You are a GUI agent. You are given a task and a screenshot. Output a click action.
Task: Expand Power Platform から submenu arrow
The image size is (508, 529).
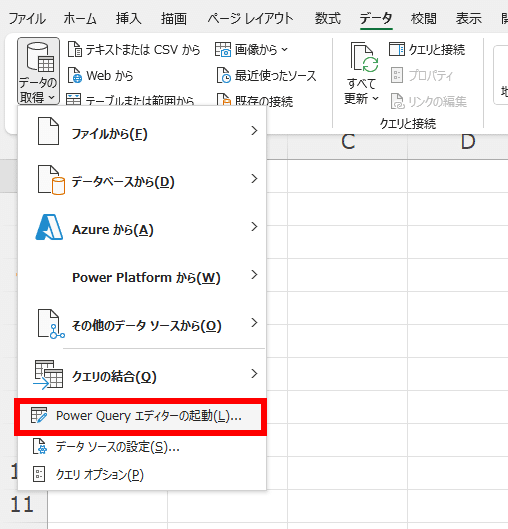point(254,275)
